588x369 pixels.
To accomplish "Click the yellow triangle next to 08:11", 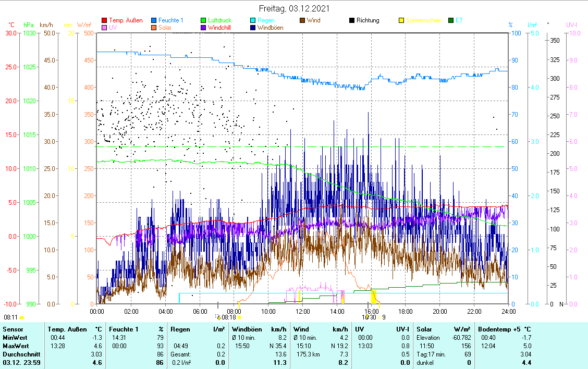I will click(x=22, y=317).
